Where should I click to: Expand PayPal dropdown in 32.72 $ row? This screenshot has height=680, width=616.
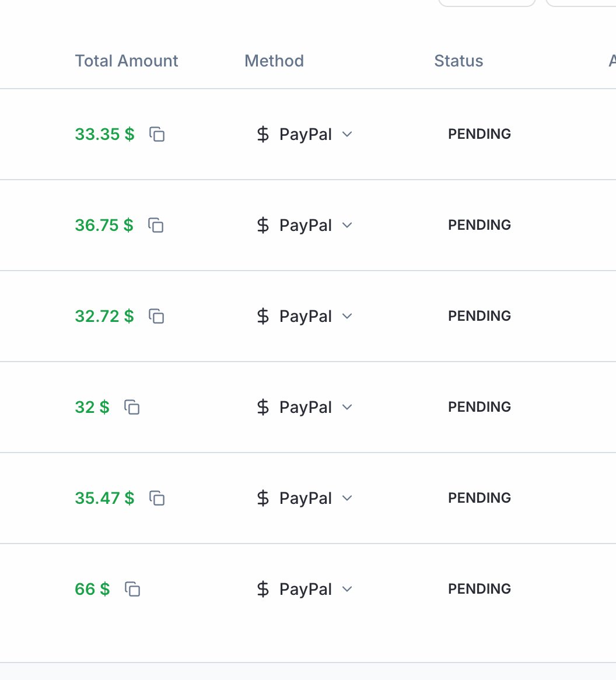tap(347, 316)
